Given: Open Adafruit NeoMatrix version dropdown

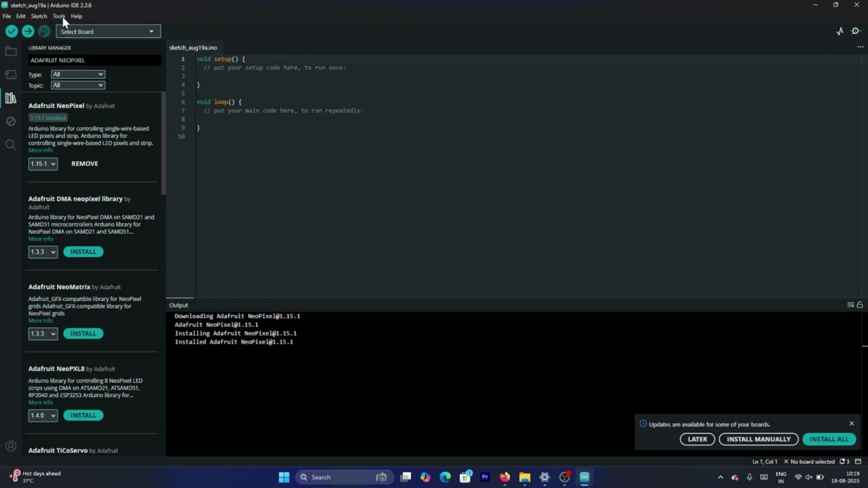Looking at the screenshot, I should coord(43,334).
